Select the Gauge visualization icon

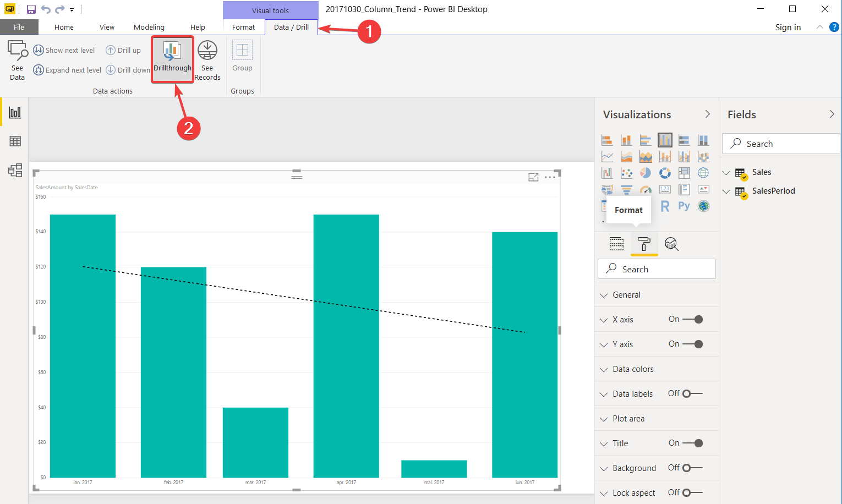646,189
